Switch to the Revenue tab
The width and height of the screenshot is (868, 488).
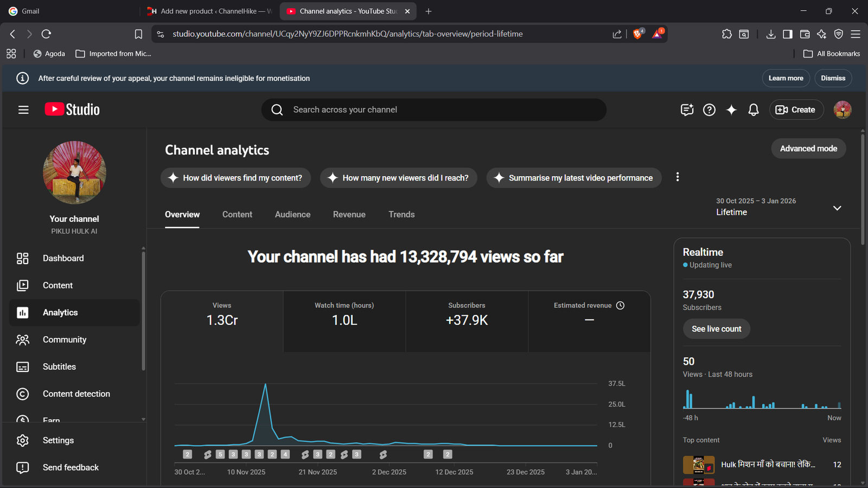tap(349, 214)
